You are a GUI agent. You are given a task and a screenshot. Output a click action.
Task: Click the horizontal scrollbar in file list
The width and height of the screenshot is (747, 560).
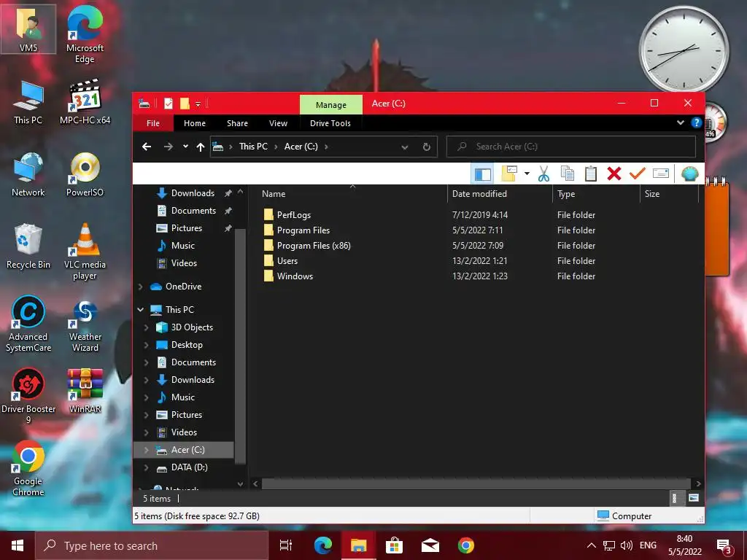click(476, 484)
